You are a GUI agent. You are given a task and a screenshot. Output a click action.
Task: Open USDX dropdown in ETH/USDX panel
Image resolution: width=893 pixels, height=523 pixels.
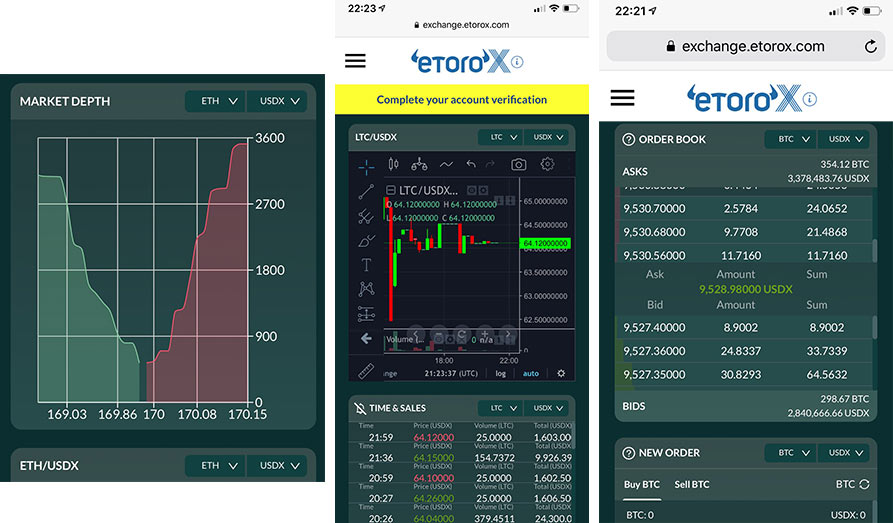(x=277, y=465)
